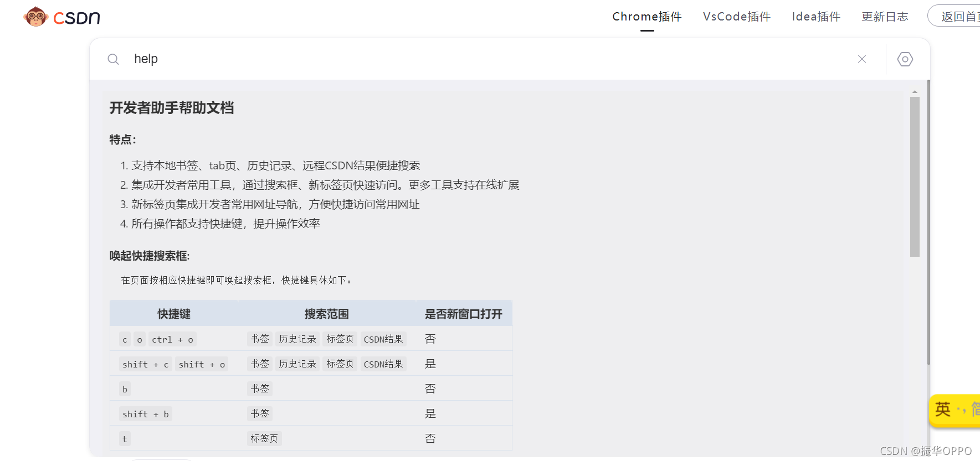Screen dimensions: 980x461
Task: Click the 'c' key tag in first row
Action: [x=125, y=339]
